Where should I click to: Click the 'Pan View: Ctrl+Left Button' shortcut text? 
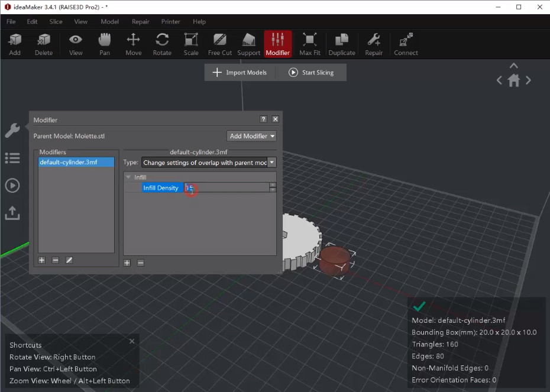pos(53,369)
